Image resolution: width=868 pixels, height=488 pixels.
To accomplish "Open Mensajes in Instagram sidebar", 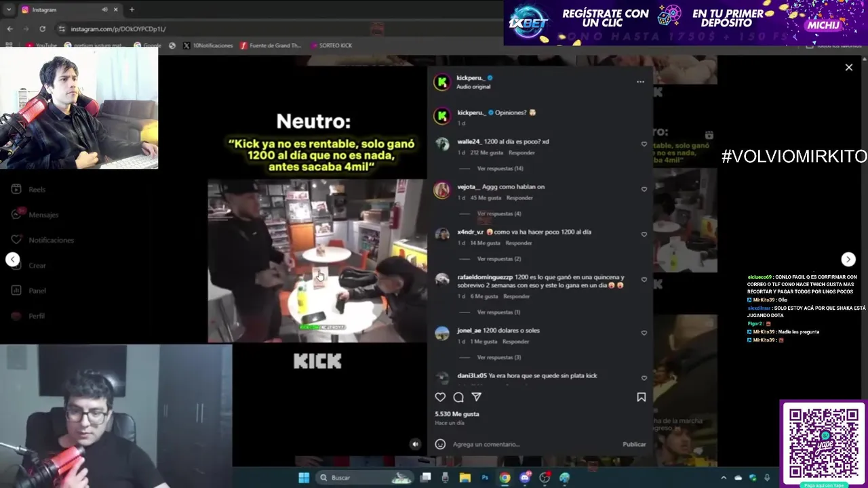I will [35, 215].
